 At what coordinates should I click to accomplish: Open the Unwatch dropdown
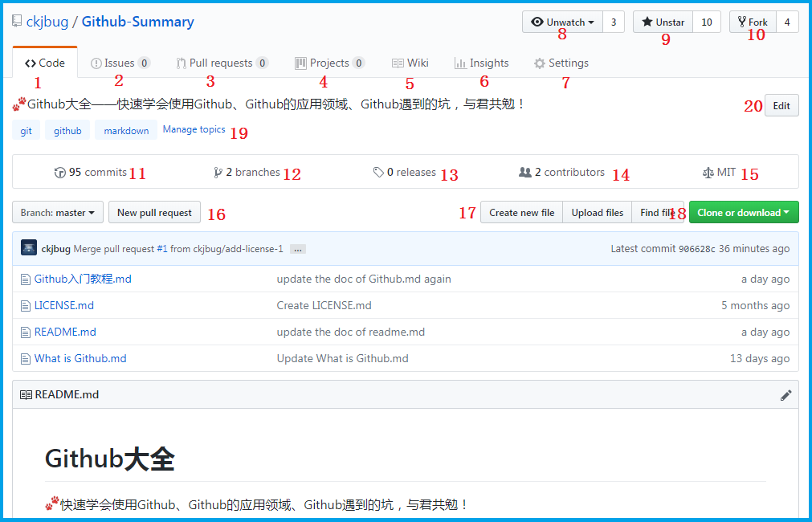562,22
